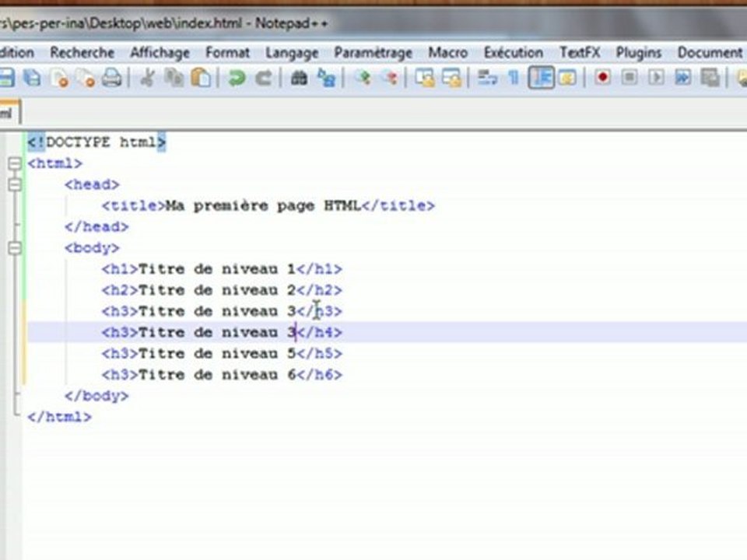Toggle show all characters pilcrow icon
747x560 pixels.
tap(514, 78)
